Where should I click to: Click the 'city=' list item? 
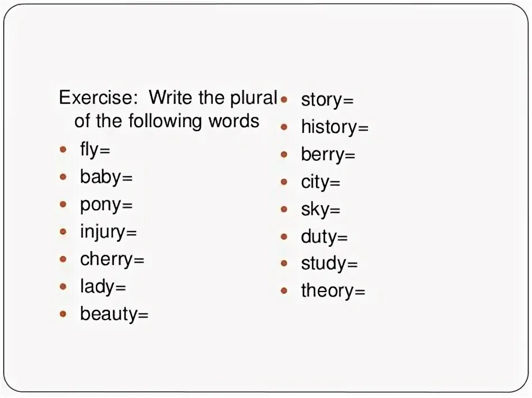coord(320,182)
